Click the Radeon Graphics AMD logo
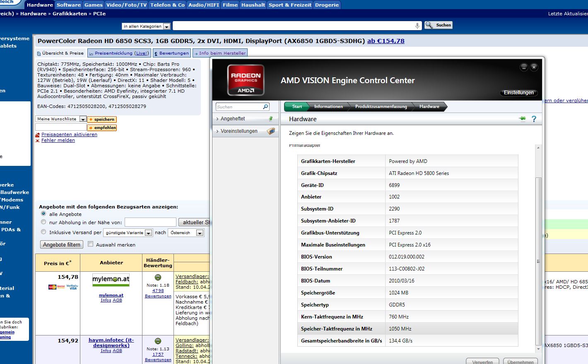Screen dimensions: 588x364 tap(246, 79)
